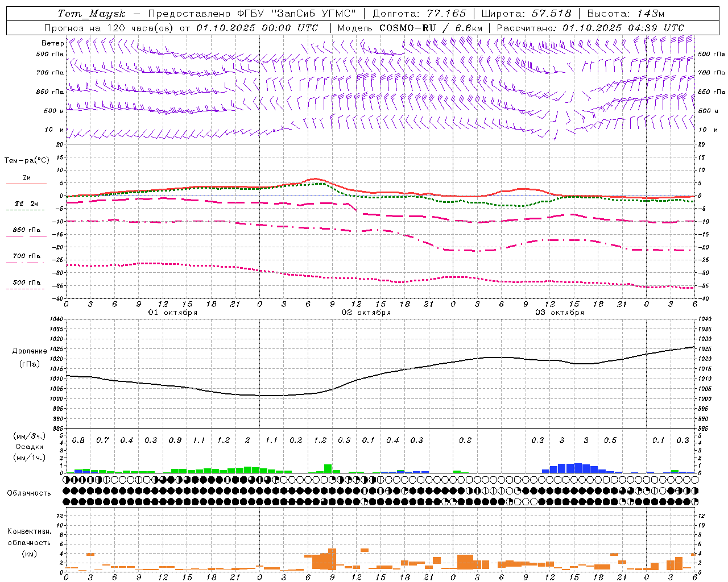The image size is (728, 582).
Task: Click the tallest blue precipitation bar
Action: click(x=578, y=468)
